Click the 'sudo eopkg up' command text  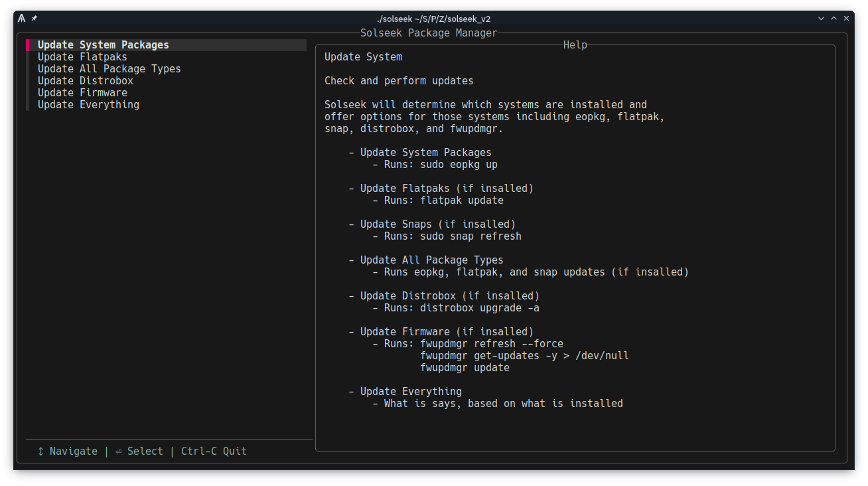click(459, 165)
